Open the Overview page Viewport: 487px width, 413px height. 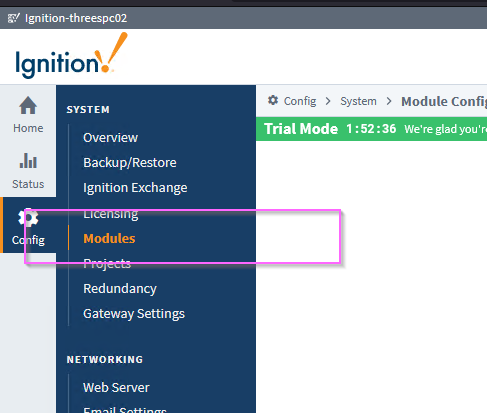[x=110, y=138]
